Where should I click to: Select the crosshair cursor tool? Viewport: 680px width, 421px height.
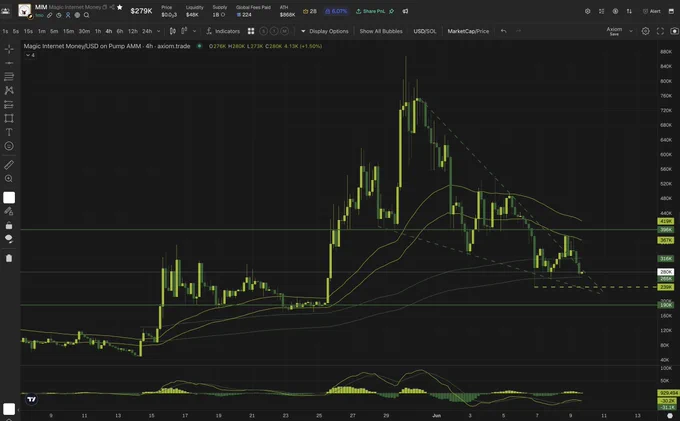click(x=9, y=49)
